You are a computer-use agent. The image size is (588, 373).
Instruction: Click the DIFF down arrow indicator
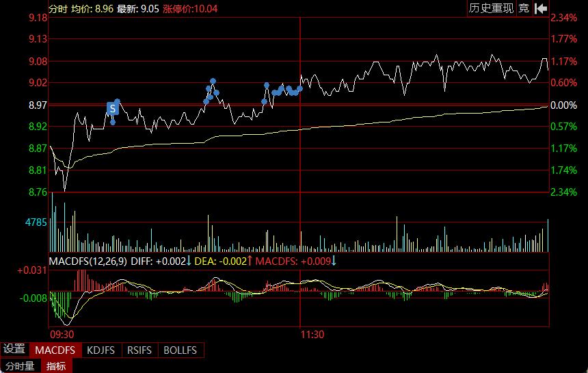[189, 261]
